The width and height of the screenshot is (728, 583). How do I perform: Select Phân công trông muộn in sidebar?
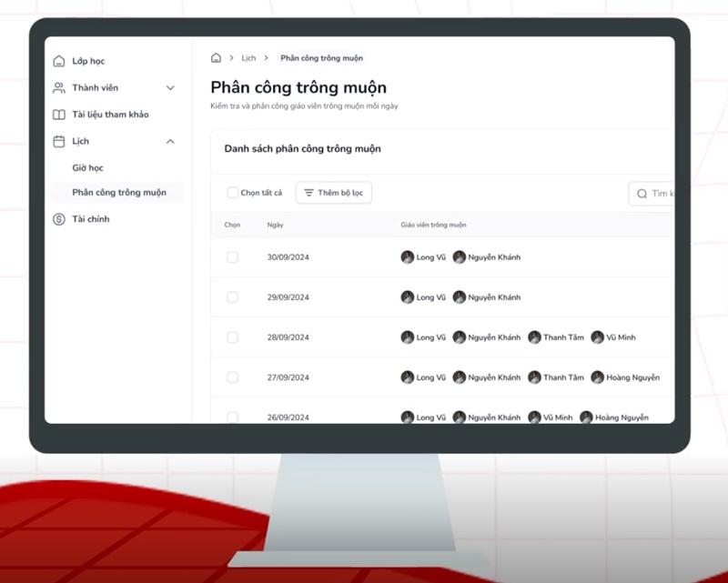[x=119, y=193]
